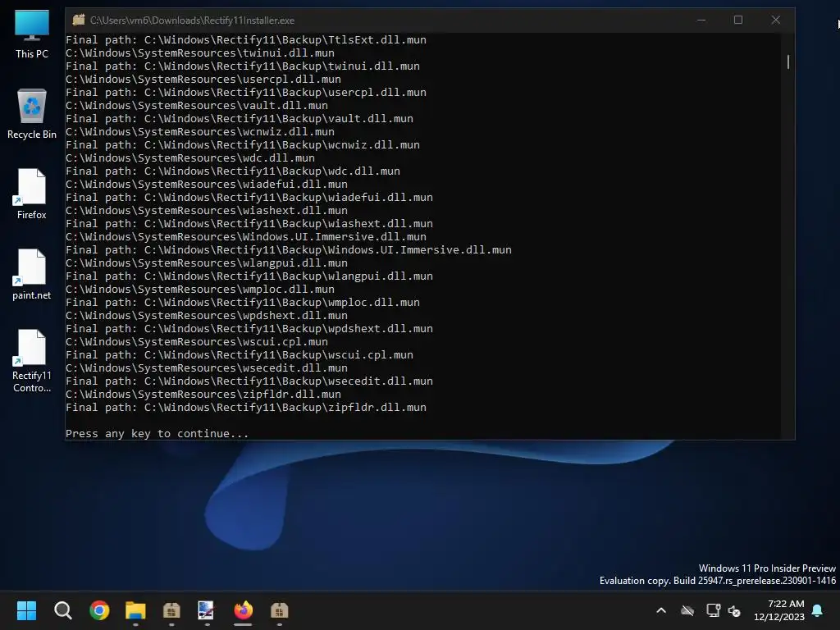Click the Backup\wscui.cpl.mun line
The width and height of the screenshot is (840, 630).
click(240, 354)
